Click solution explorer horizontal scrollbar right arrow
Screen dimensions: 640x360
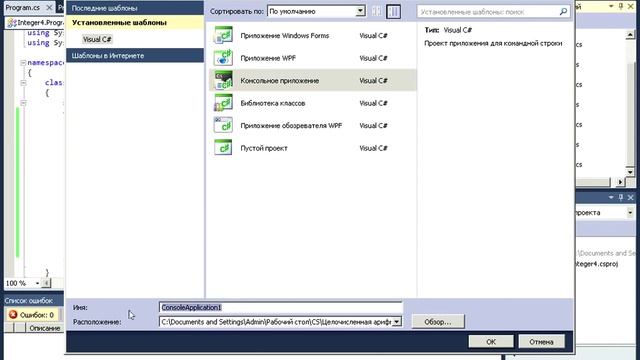(620, 182)
